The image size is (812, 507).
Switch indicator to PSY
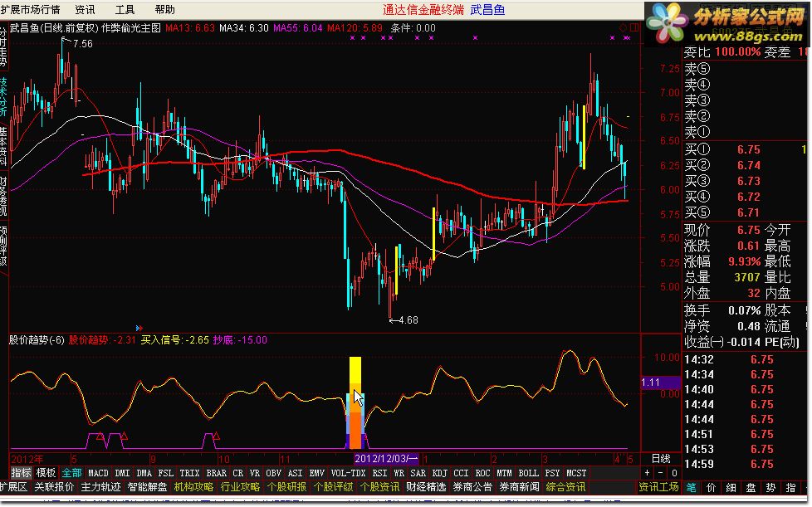click(553, 473)
